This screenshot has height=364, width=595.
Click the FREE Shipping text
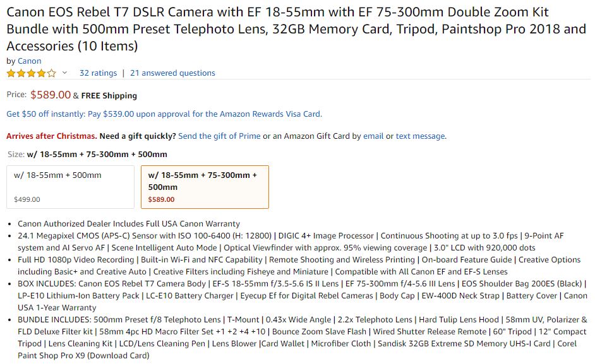pyautogui.click(x=109, y=96)
